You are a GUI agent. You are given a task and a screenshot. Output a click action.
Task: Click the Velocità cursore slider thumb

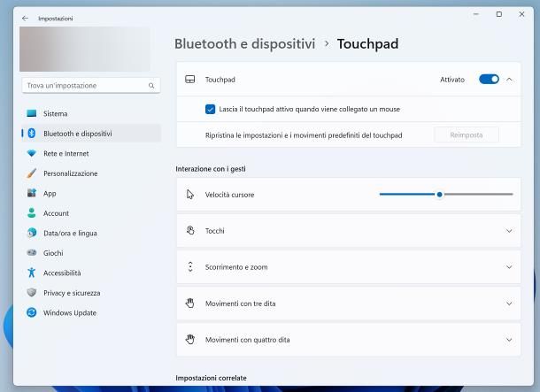click(x=439, y=195)
